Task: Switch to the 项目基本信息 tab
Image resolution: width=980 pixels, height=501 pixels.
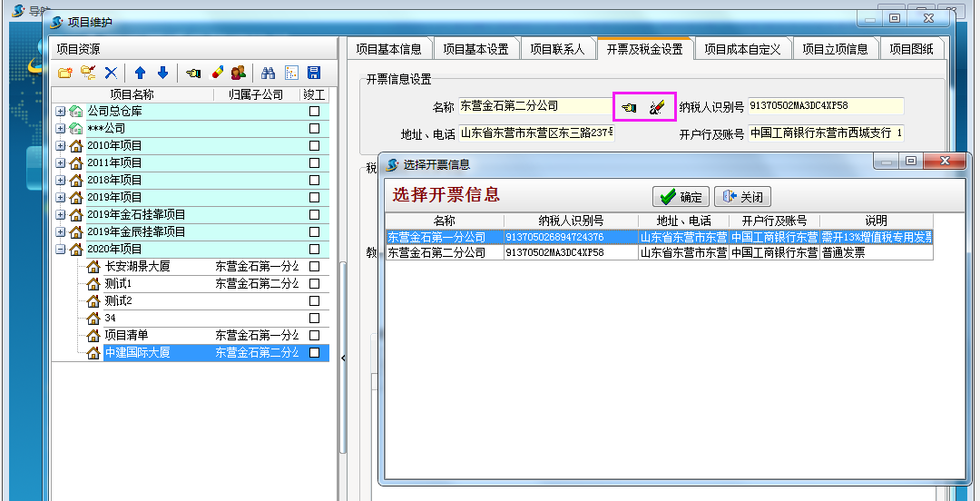Action: (388, 49)
